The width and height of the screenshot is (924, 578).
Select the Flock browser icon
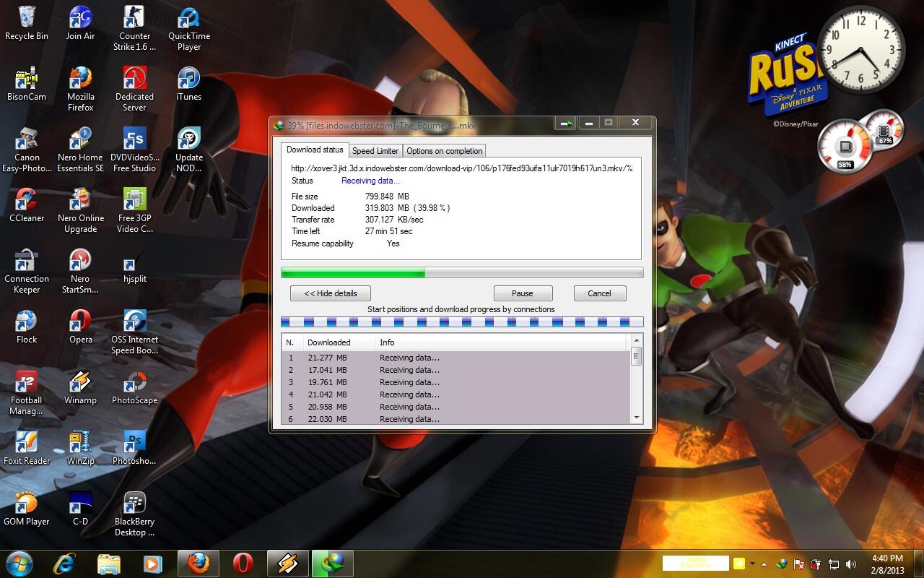[x=27, y=327]
